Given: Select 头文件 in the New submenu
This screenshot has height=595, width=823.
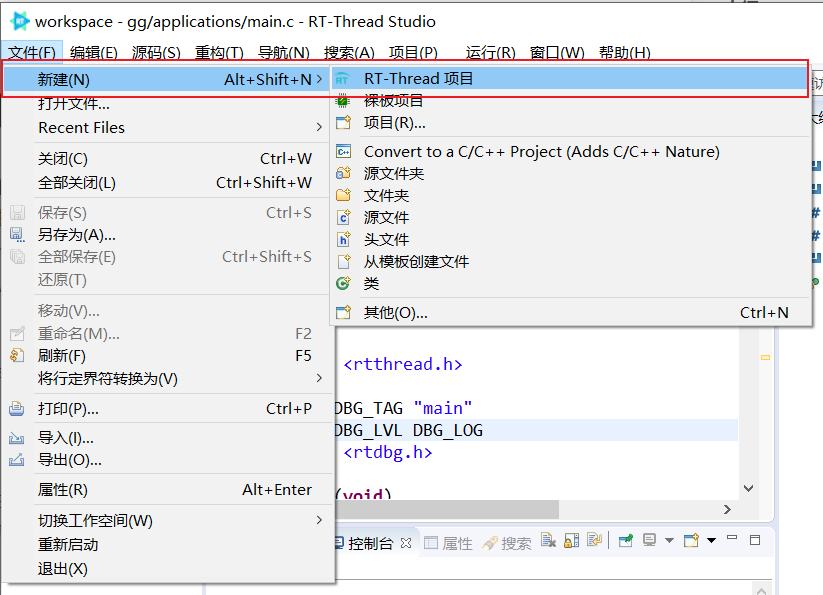Looking at the screenshot, I should [x=571, y=239].
